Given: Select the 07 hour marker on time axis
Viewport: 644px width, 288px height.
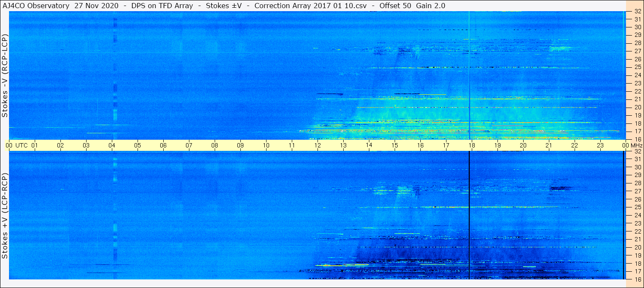Looking at the screenshot, I should (189, 145).
